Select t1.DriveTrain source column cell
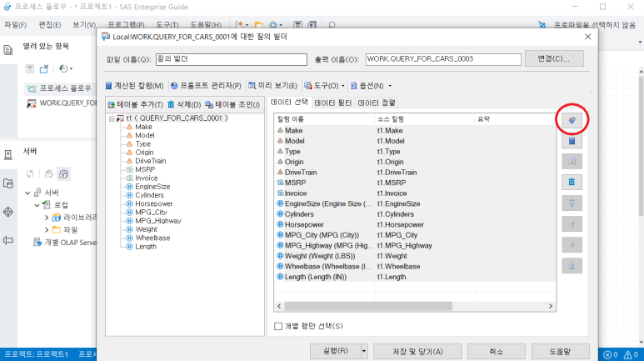 (397, 173)
